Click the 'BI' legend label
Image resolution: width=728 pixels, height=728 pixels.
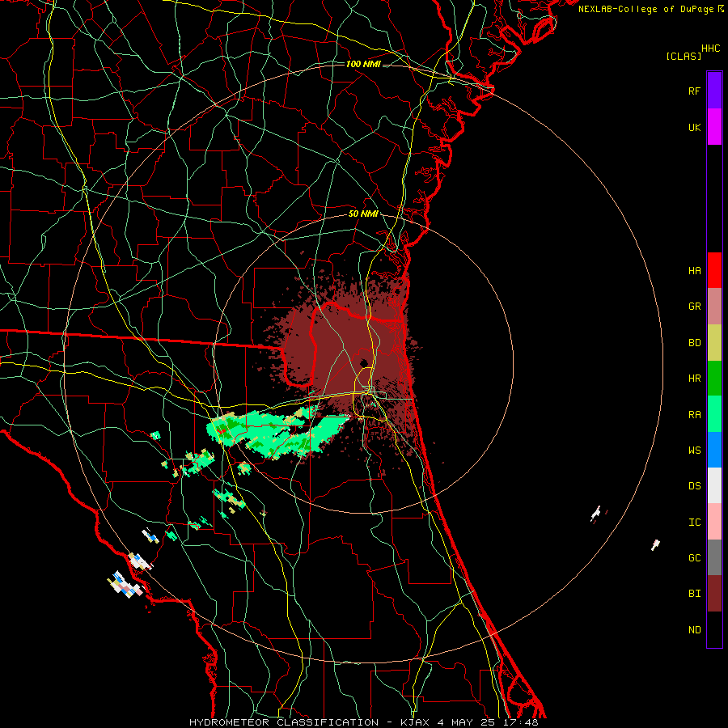pyautogui.click(x=694, y=594)
